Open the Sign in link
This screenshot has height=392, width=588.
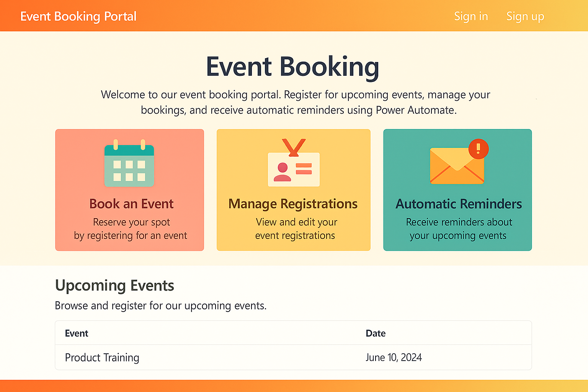pos(471,16)
